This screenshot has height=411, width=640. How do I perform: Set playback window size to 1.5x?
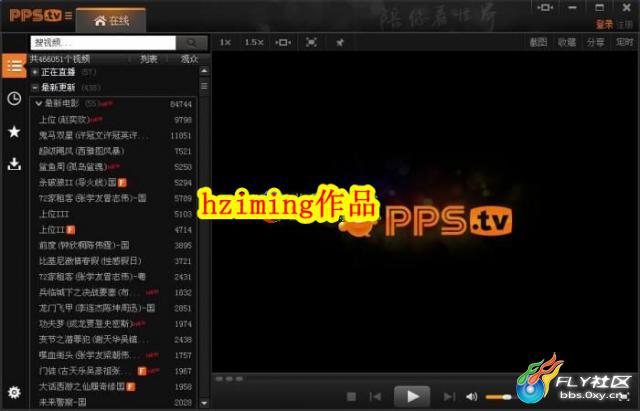coord(254,42)
